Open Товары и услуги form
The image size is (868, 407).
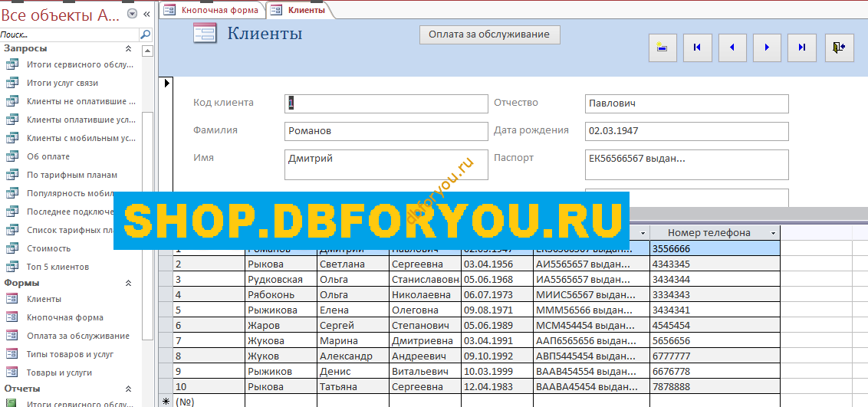[59, 373]
